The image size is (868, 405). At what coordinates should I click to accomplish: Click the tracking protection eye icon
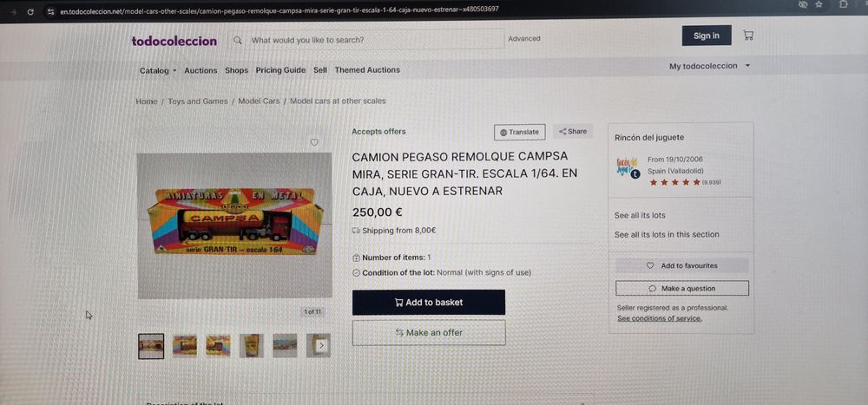(x=803, y=4)
